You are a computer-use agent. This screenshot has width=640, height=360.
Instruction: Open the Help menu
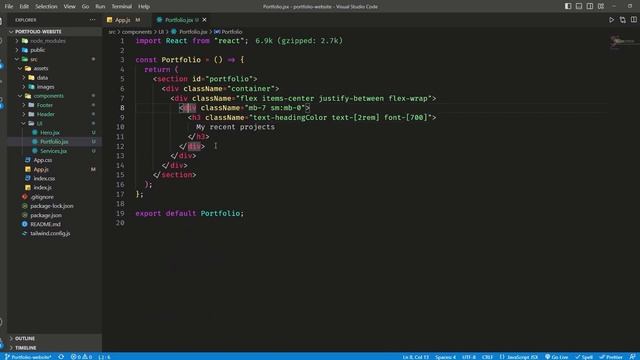(144, 6)
